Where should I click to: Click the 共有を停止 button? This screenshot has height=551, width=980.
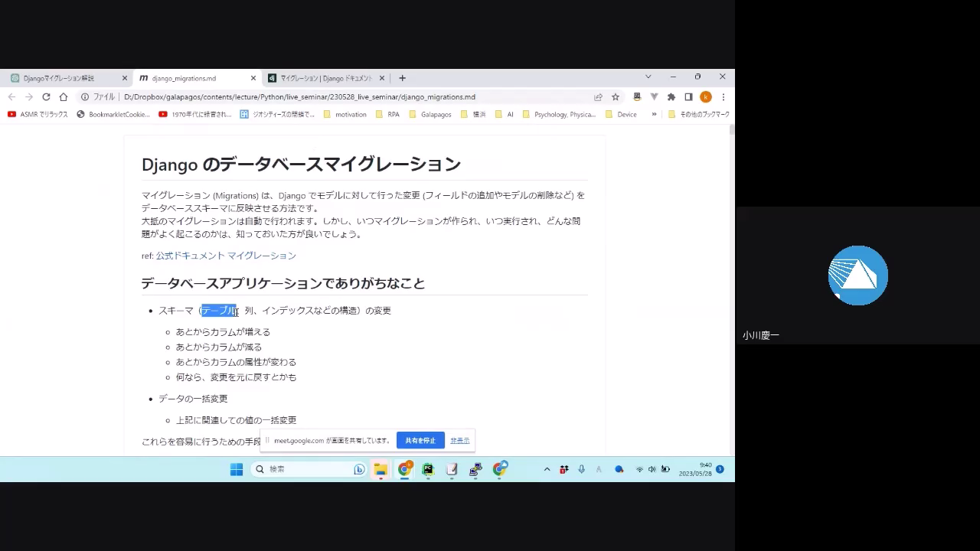[x=420, y=441]
